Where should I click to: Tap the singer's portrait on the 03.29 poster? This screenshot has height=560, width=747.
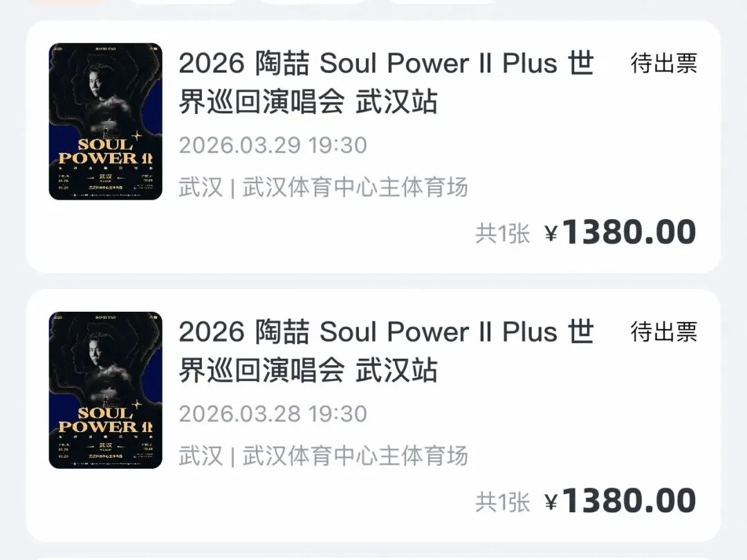[x=106, y=95]
